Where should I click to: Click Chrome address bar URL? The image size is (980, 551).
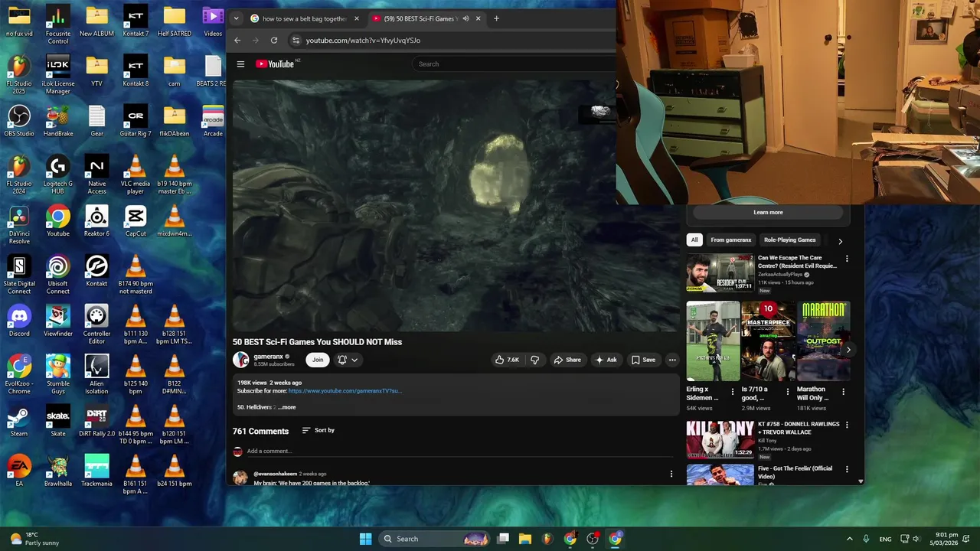[363, 41]
